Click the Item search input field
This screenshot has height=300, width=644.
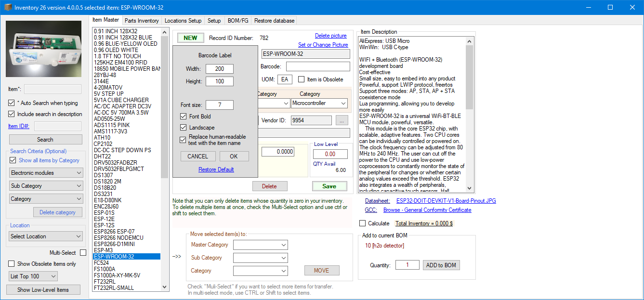(53, 89)
